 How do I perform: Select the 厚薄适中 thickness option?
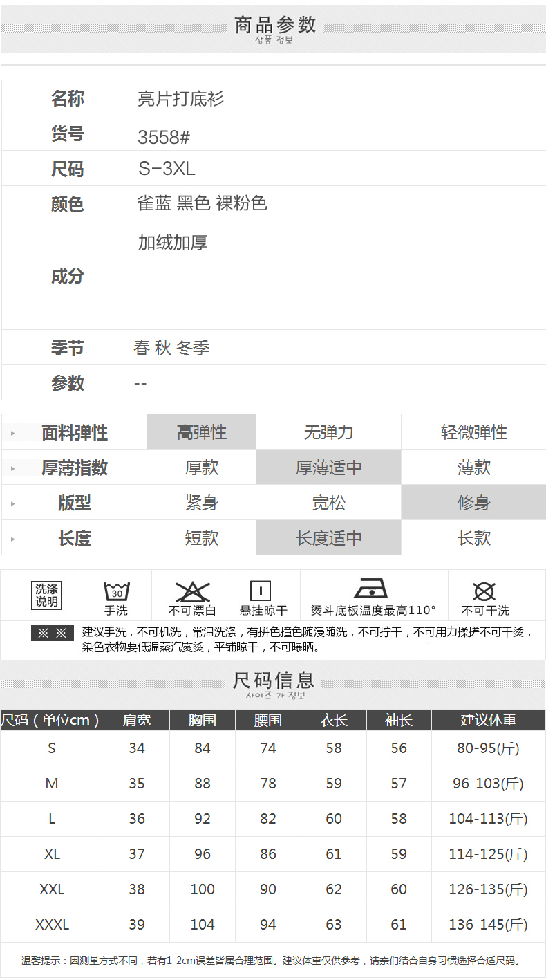[x=328, y=468]
